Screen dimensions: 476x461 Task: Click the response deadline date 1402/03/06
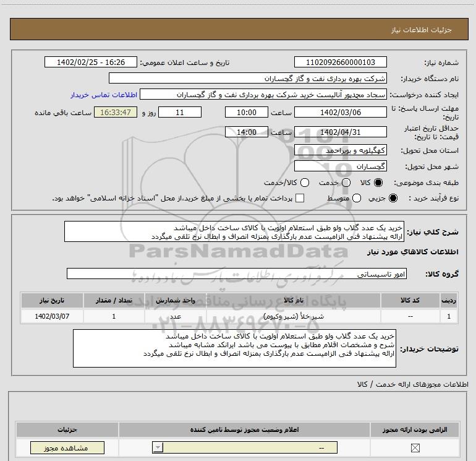340,112
